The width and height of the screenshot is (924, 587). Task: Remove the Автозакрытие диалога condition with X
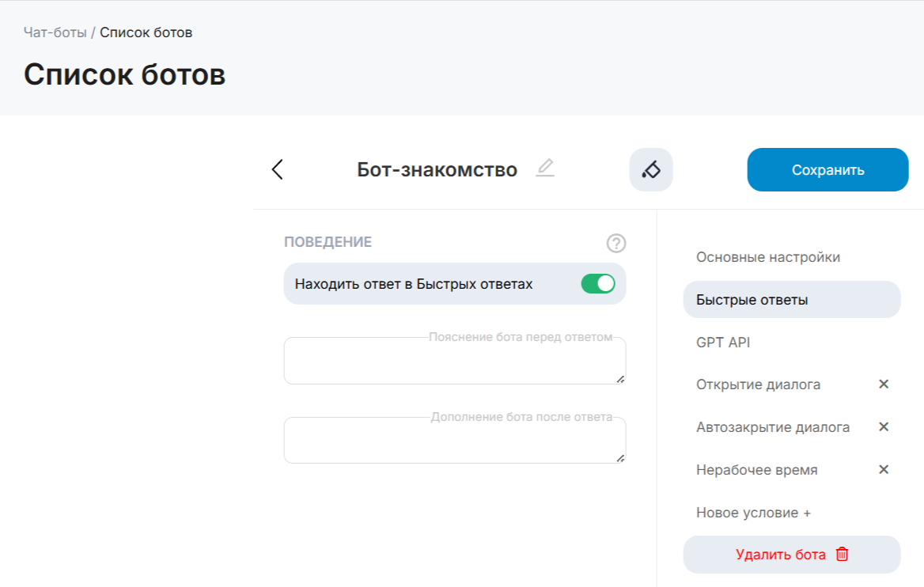[884, 427]
